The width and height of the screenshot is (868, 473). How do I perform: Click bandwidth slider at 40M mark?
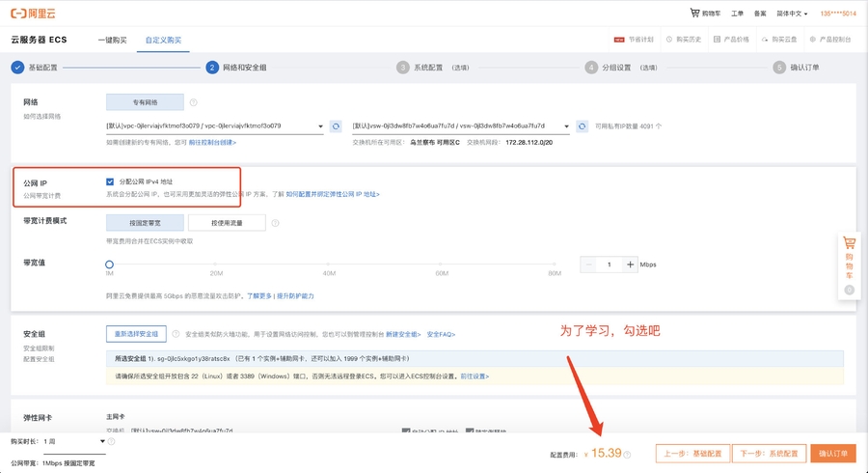pyautogui.click(x=332, y=264)
